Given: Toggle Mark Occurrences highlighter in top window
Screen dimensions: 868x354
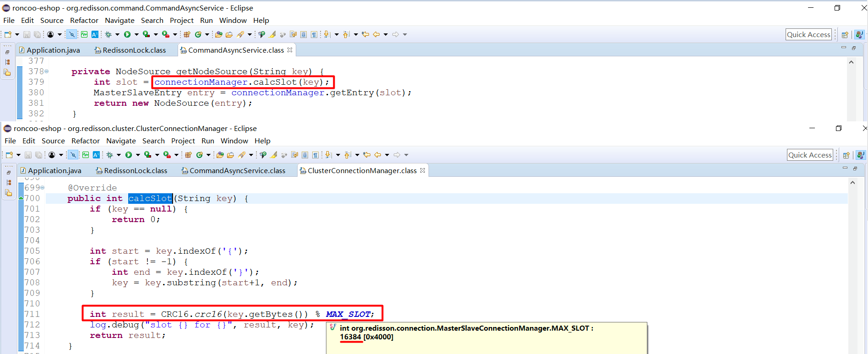Looking at the screenshot, I should (x=272, y=34).
